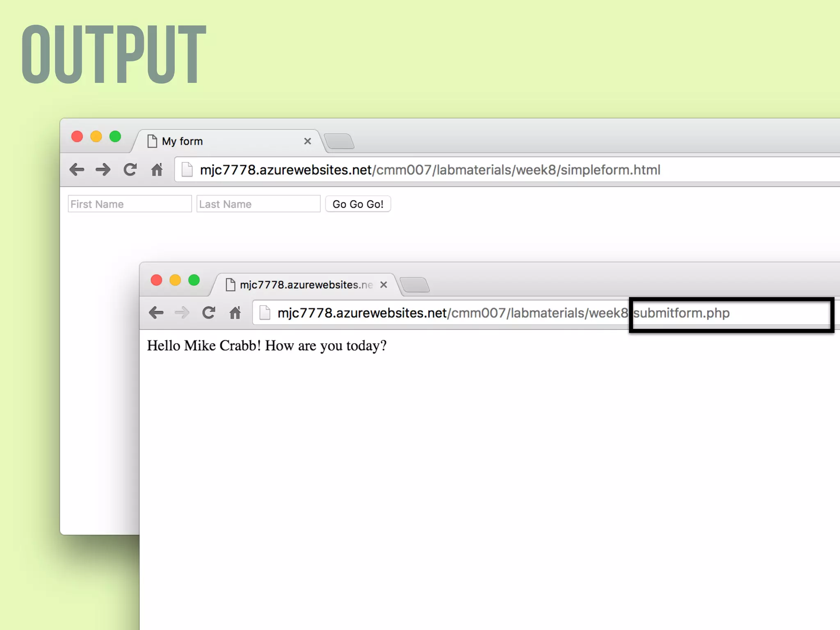This screenshot has width=840, height=630.
Task: Click into the Last Name field
Action: [x=258, y=204]
